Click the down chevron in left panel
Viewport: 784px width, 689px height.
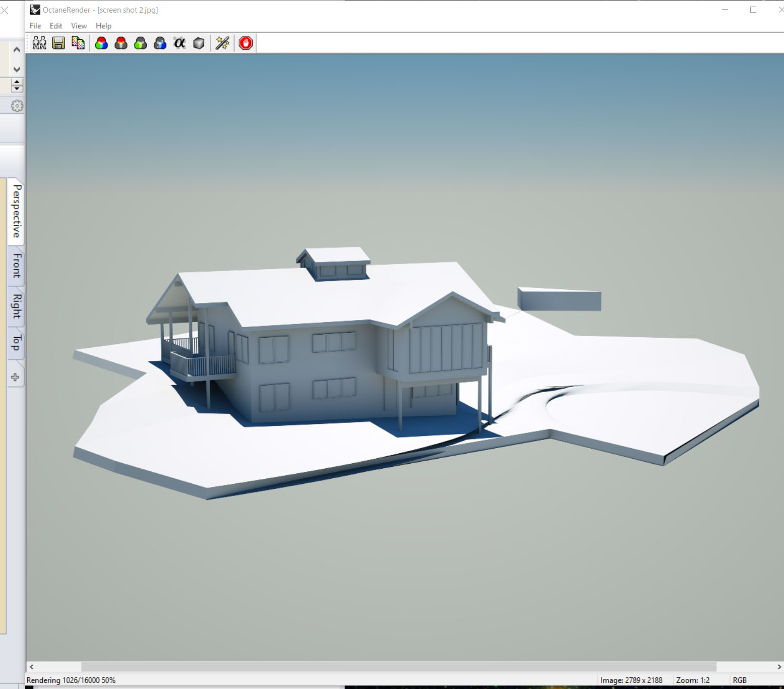pos(17,69)
